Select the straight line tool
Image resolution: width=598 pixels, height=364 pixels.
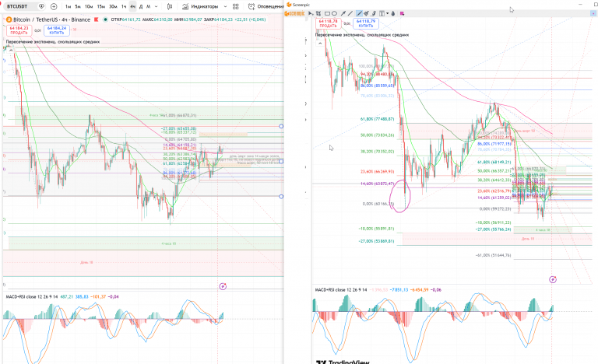[350, 13]
